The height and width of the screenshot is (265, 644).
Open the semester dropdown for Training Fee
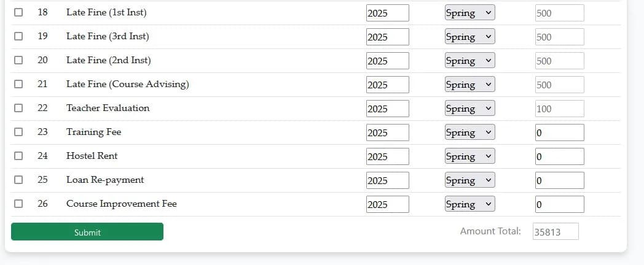pyautogui.click(x=470, y=132)
